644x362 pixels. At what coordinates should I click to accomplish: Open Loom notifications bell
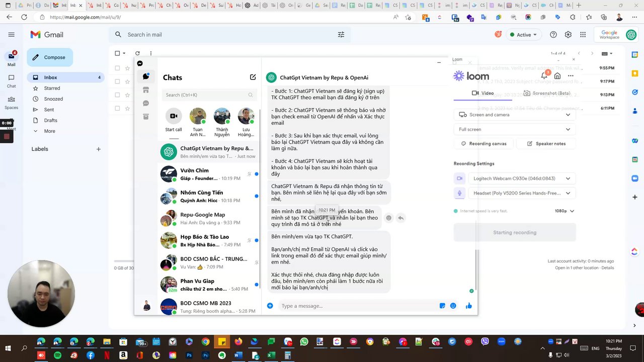[544, 75]
